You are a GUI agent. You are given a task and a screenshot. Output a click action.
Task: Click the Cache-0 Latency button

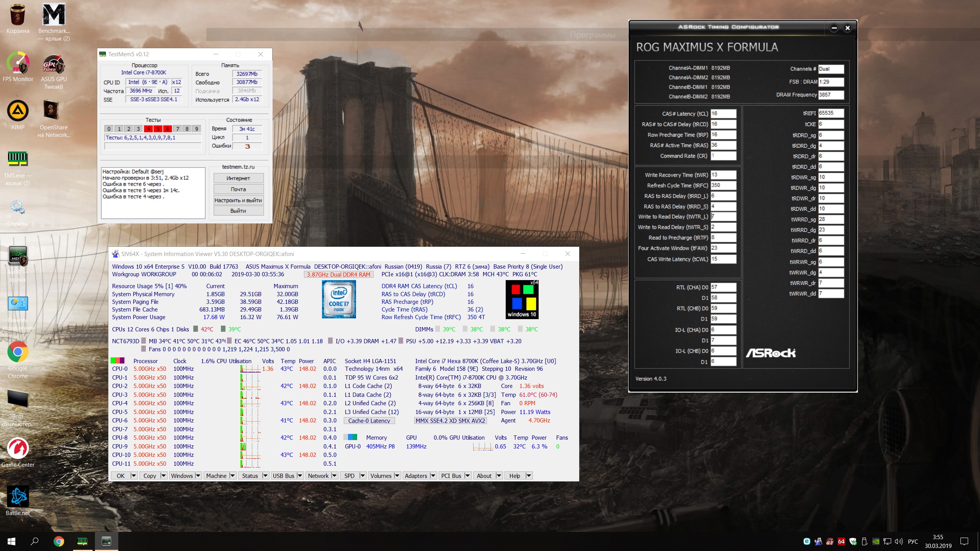(369, 421)
